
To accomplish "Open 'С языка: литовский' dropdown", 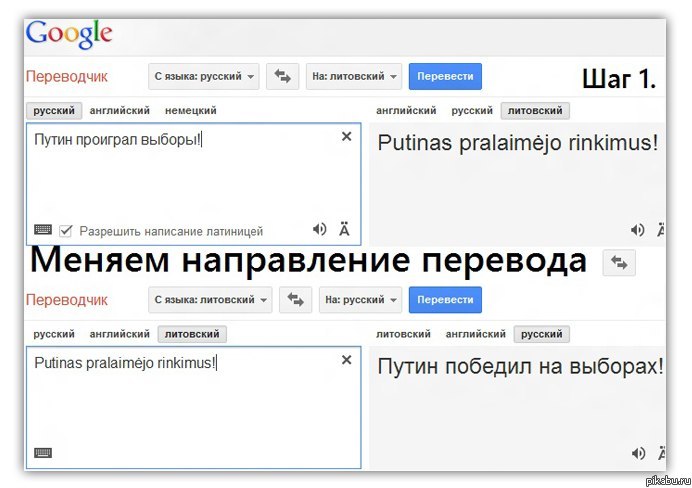I will point(210,300).
